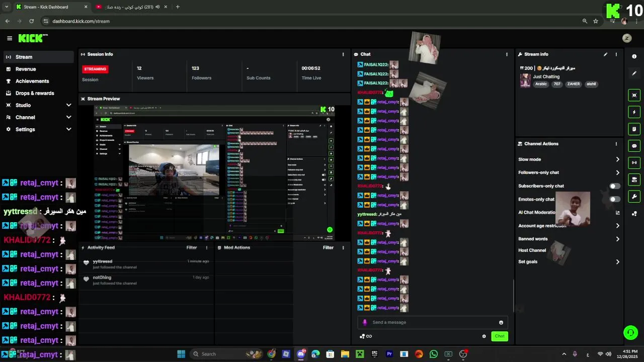The width and height of the screenshot is (644, 362).
Task: Open a new browser tab
Action: (178, 7)
